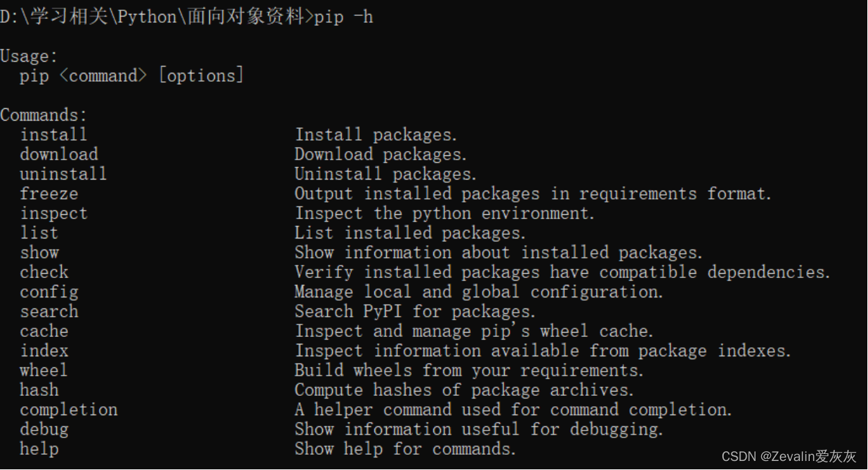
Task: Click the 'check' command name
Action: click(44, 272)
